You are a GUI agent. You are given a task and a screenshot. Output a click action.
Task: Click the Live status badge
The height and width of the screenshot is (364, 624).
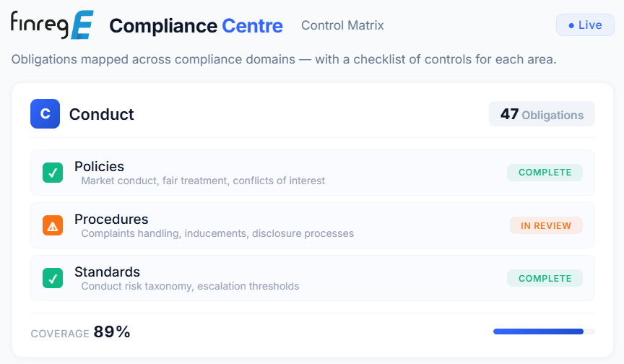585,25
